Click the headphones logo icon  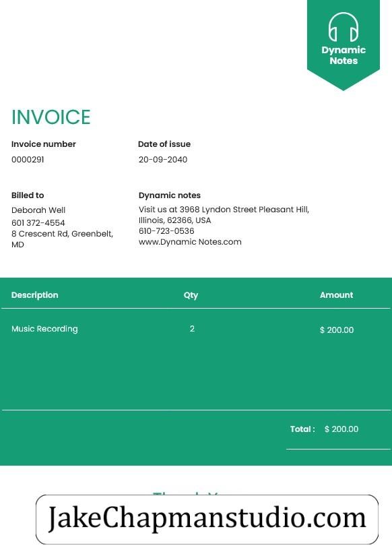(x=344, y=28)
